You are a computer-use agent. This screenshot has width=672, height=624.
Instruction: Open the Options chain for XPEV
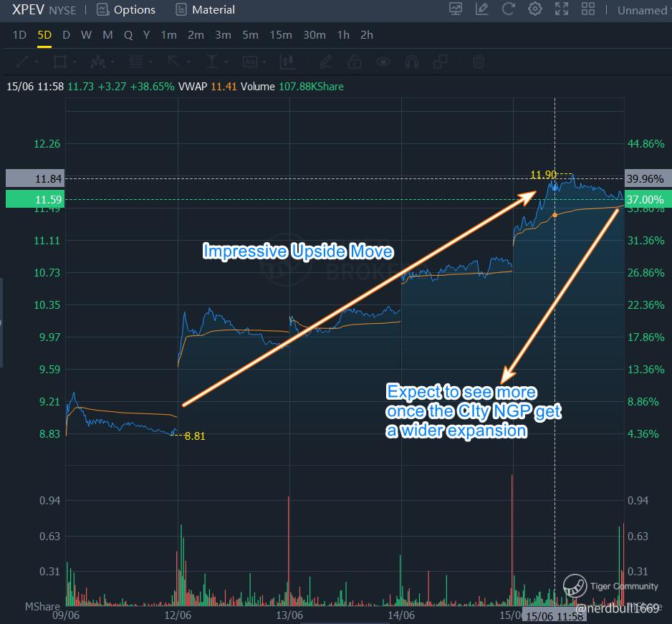pyautogui.click(x=125, y=9)
